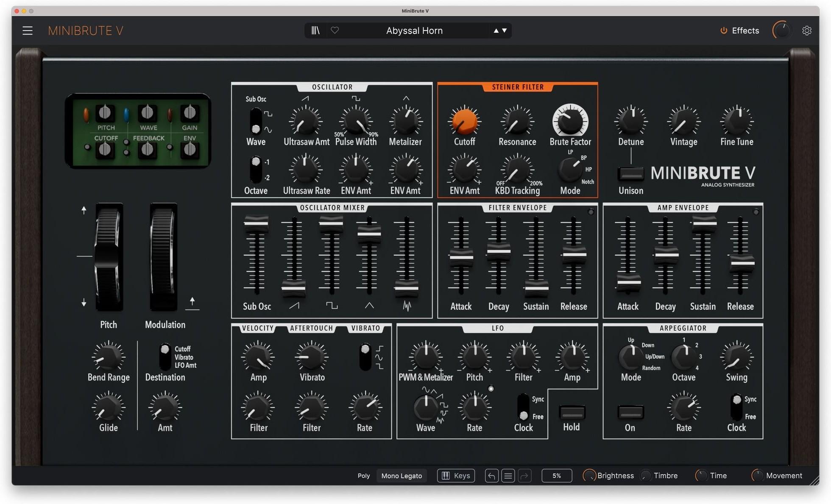Select Mono Legato voice mode
The width and height of the screenshot is (831, 504).
402,476
